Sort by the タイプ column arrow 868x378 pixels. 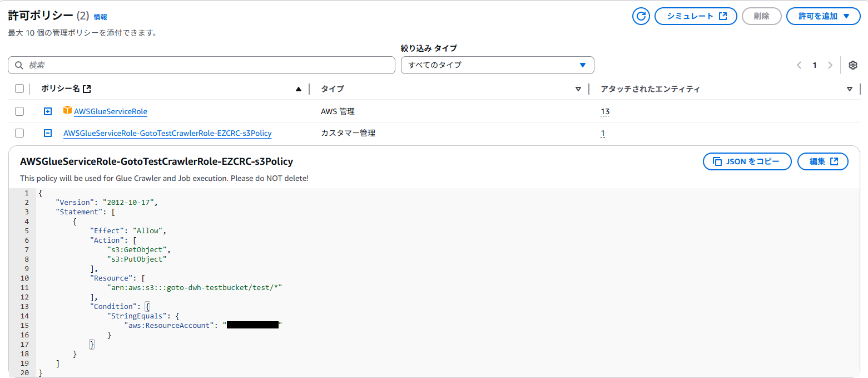pyautogui.click(x=578, y=89)
